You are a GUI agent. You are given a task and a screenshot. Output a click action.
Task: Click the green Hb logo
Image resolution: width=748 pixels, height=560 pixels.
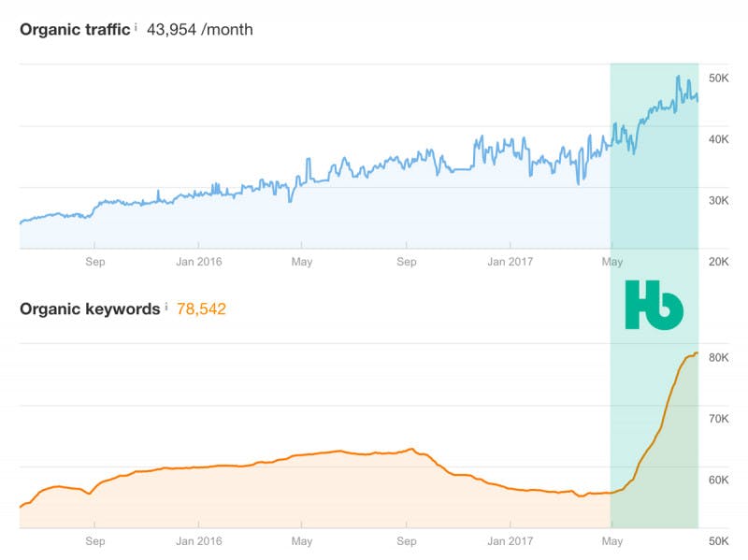click(654, 305)
